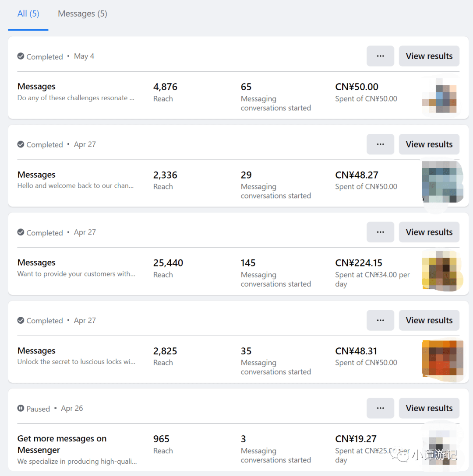Open the thumbnail of the May 4 ad

(440, 95)
